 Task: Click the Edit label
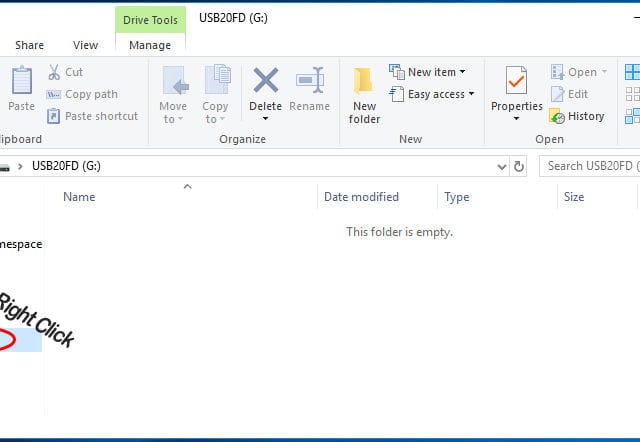click(578, 94)
